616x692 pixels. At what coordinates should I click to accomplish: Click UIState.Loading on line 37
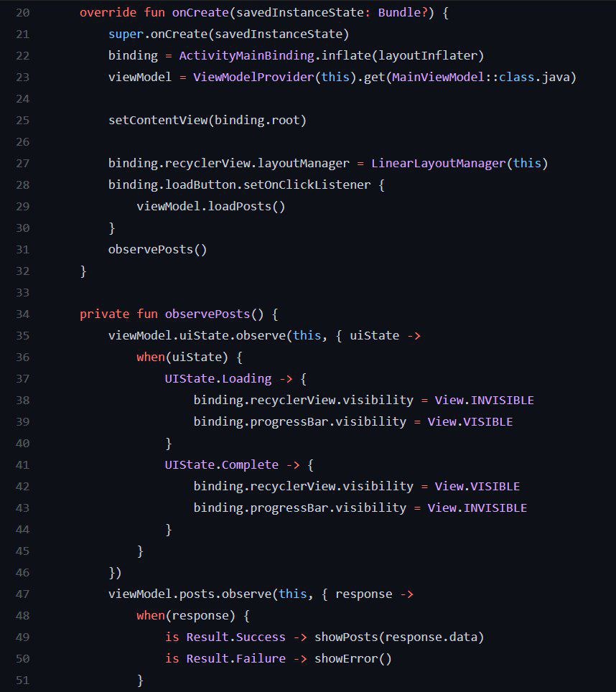point(218,378)
